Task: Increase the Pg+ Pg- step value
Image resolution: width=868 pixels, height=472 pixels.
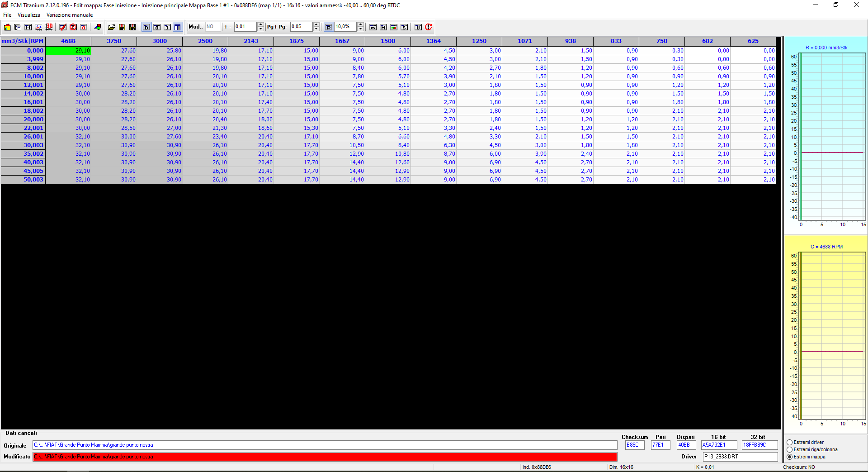Action: point(316,24)
